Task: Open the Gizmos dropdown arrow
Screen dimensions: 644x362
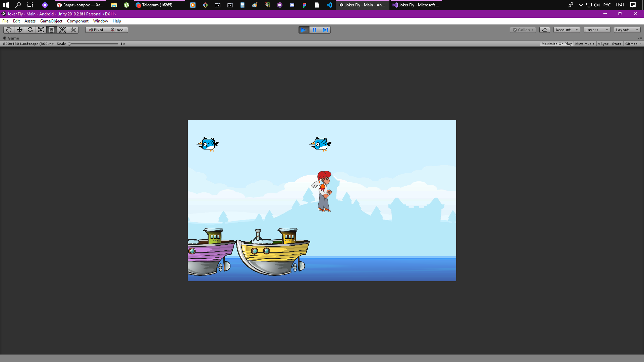Action: [x=641, y=44]
